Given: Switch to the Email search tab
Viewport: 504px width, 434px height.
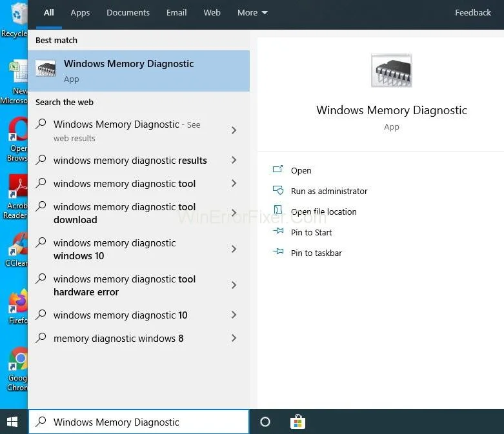Looking at the screenshot, I should click(176, 13).
